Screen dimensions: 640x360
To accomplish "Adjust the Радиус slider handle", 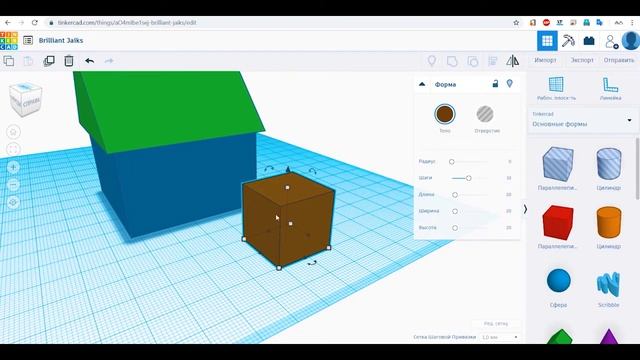I will 451,162.
